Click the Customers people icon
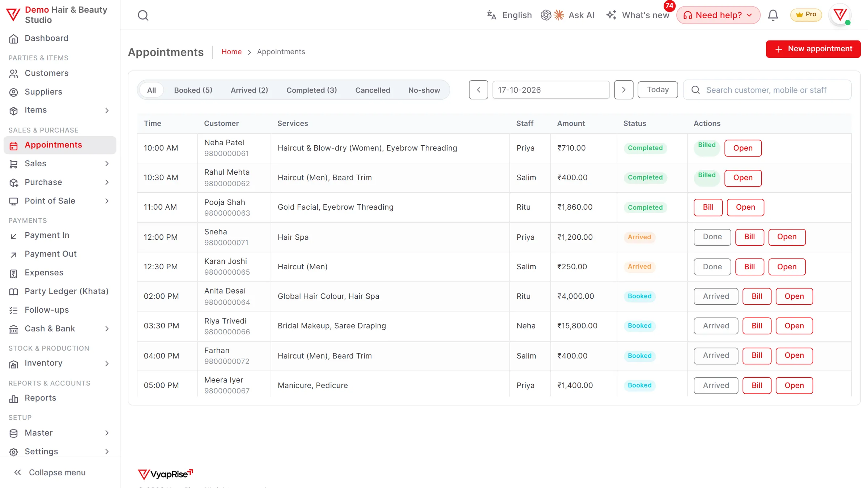This screenshot has width=868, height=488. pyautogui.click(x=13, y=73)
